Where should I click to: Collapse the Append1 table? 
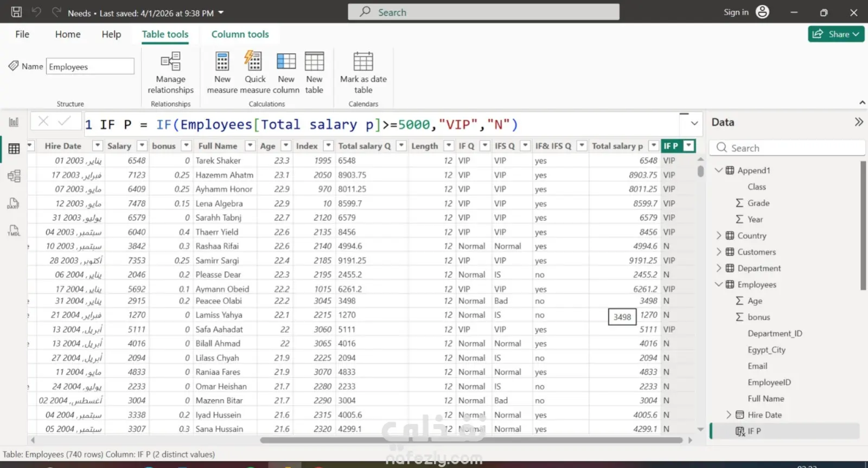coord(719,170)
